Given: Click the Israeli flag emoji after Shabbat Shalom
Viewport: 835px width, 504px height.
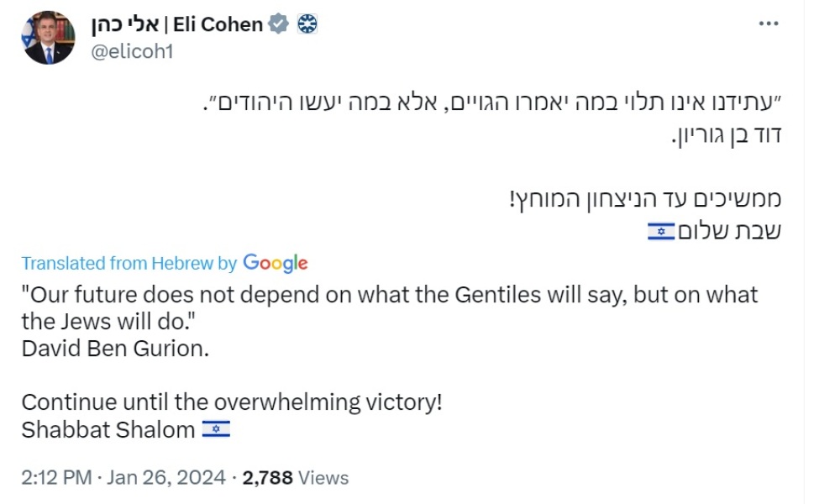Looking at the screenshot, I should (x=217, y=429).
